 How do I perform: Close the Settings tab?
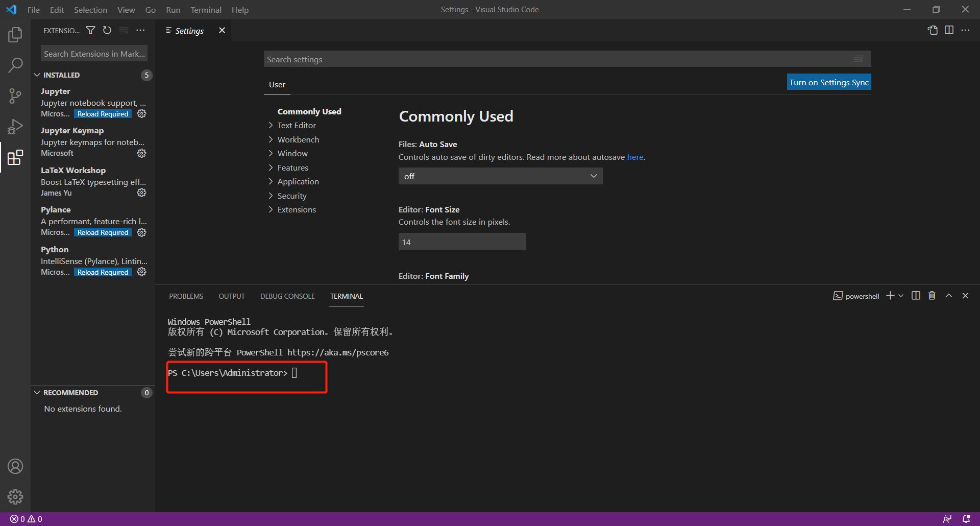(222, 31)
